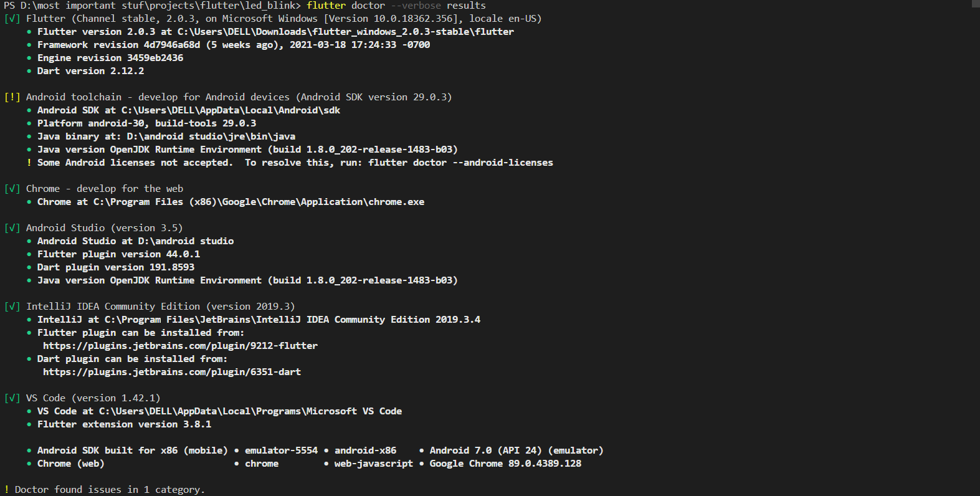This screenshot has width=980, height=496.
Task: Click the [√] mark beside Flutter channel stable
Action: tap(12, 19)
